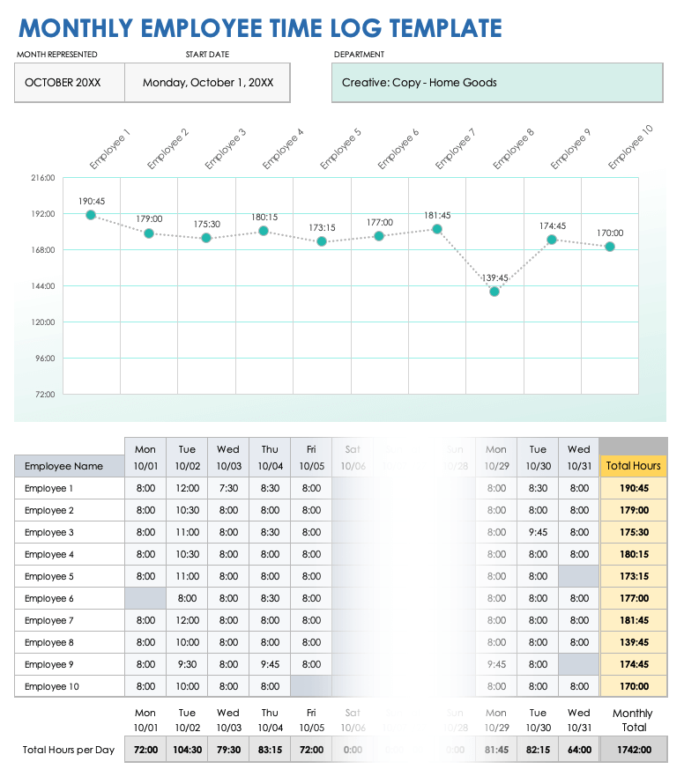684x784 pixels.
Task: Select the Department field 'Creative: Copy - Home Goods'
Action: point(496,83)
